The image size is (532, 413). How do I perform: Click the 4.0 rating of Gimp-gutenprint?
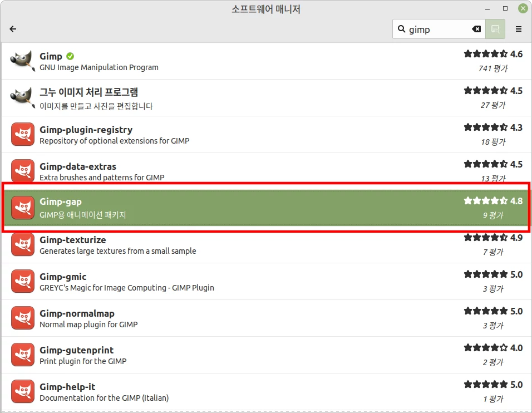click(x=493, y=348)
